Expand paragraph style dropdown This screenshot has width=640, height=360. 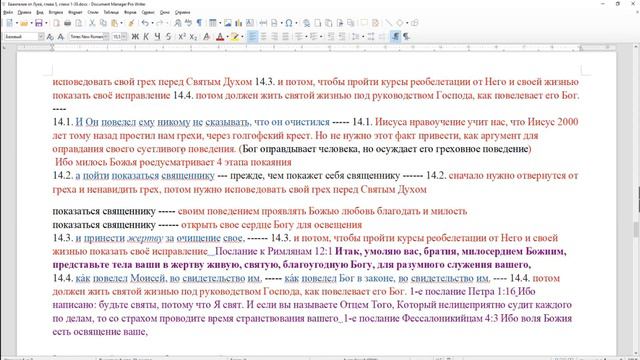(41, 37)
